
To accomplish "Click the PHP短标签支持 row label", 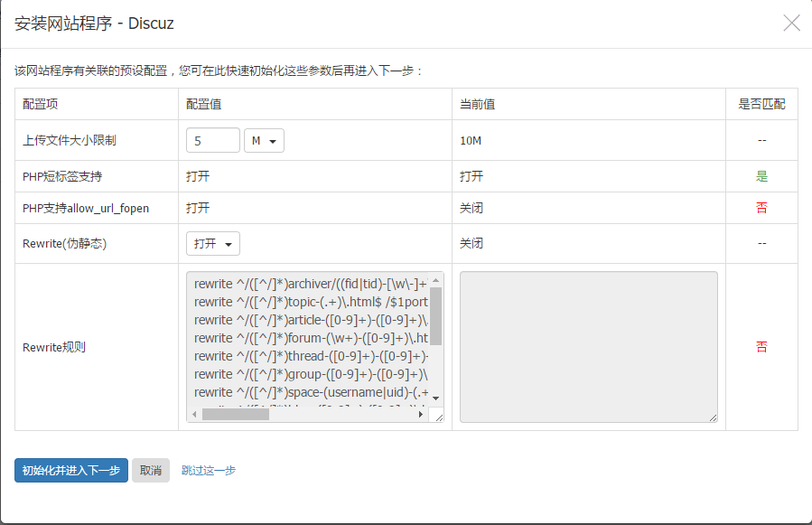I will tap(62, 177).
